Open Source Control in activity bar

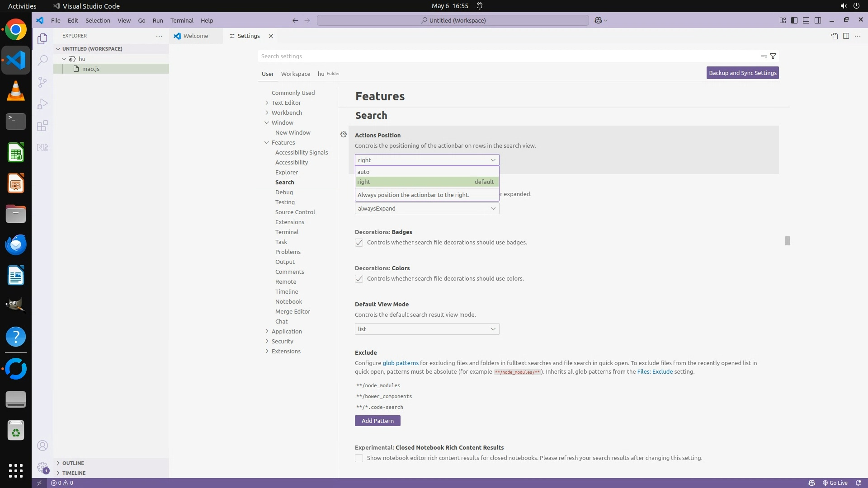point(42,82)
